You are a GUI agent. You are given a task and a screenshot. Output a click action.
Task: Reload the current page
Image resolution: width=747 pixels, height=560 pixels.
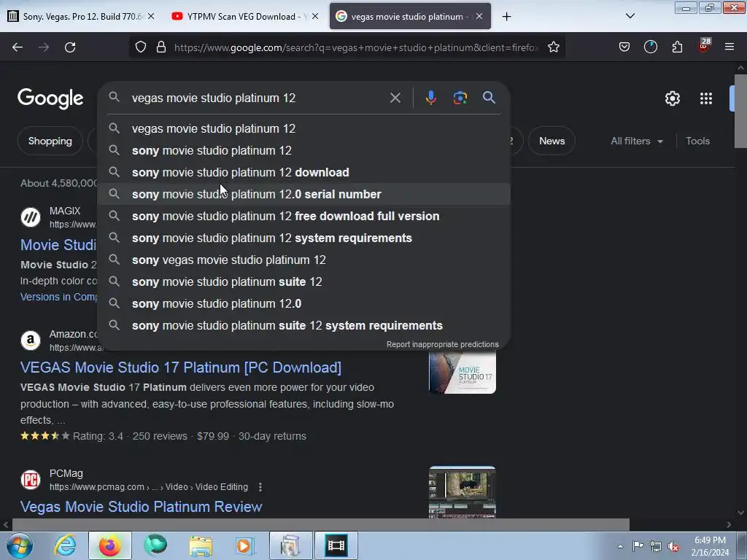tap(70, 47)
